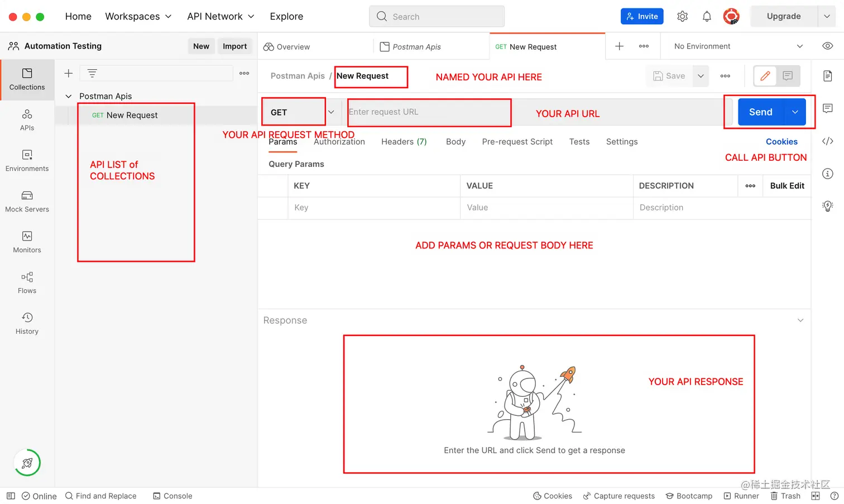Click the Search field in header
This screenshot has width=844, height=504.
(437, 16)
